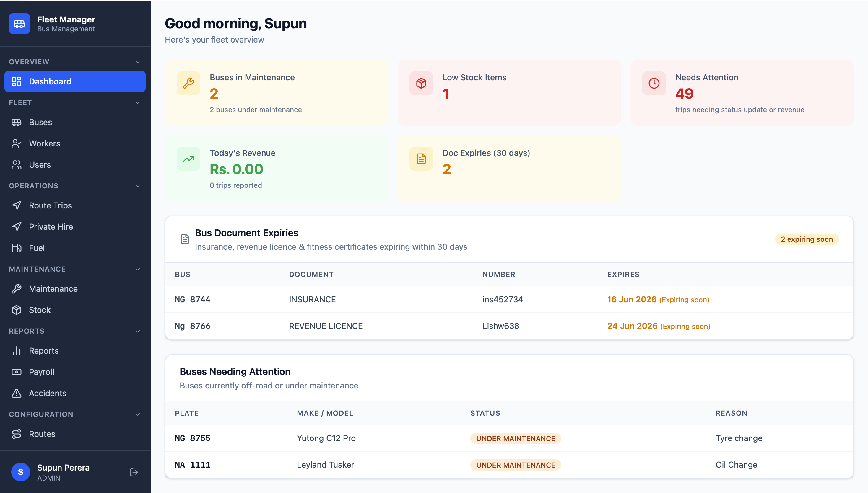Open the Low Stock Items card

click(x=509, y=93)
